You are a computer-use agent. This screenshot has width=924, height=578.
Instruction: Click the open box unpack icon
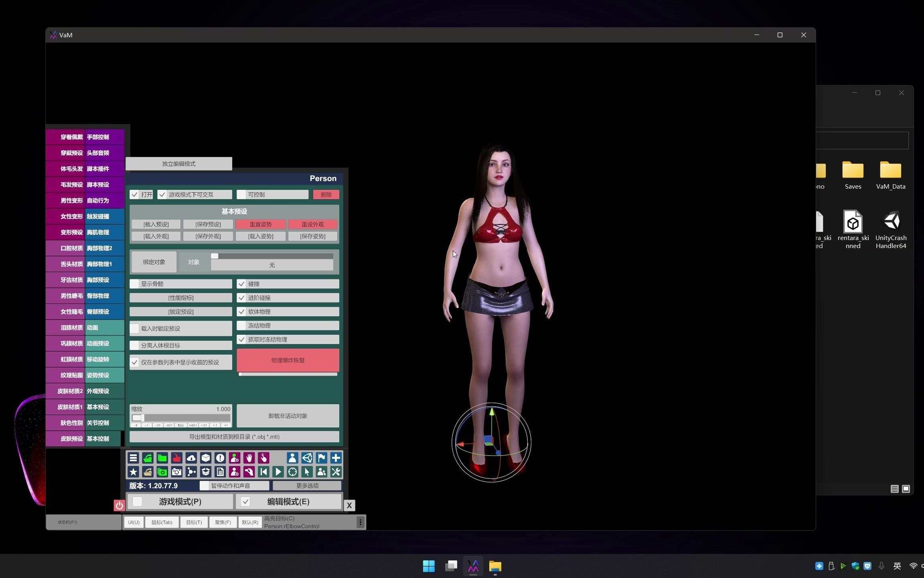pyautogui.click(x=206, y=472)
